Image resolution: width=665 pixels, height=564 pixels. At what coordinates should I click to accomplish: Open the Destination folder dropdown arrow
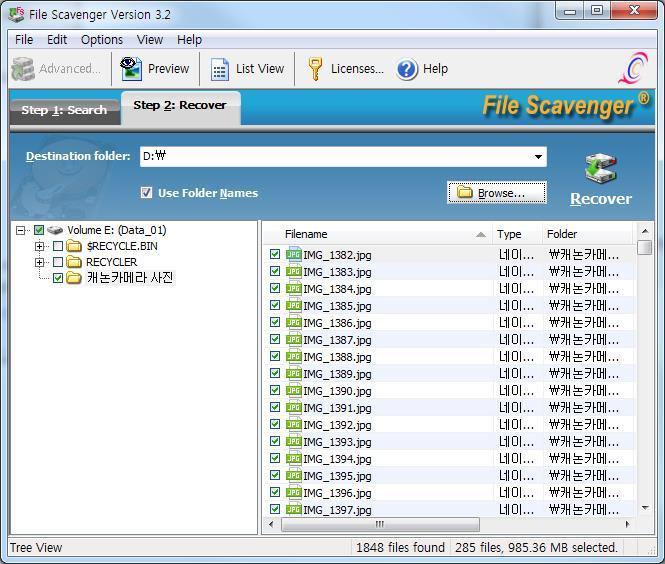[538, 156]
